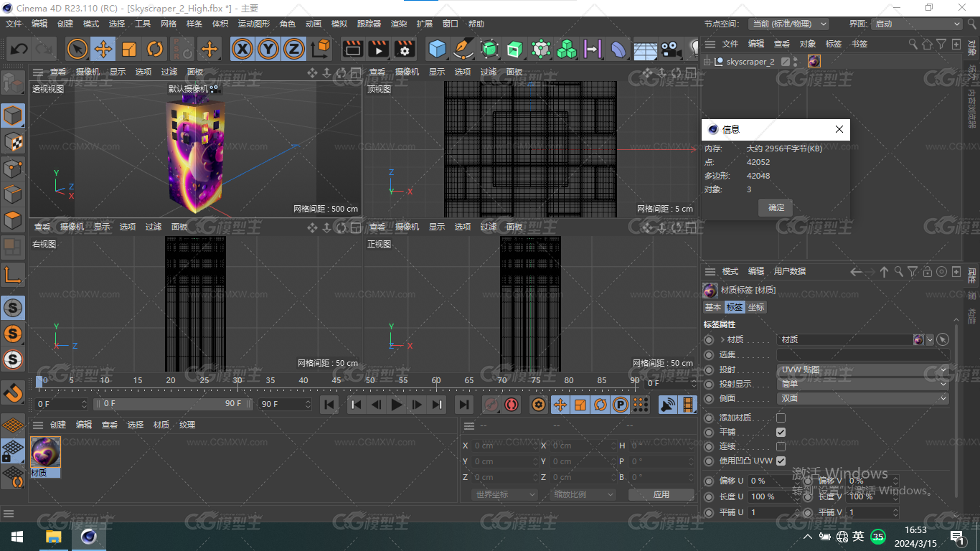The height and width of the screenshot is (551, 980).
Task: Select the Spline Pen tool
Action: pos(463,49)
